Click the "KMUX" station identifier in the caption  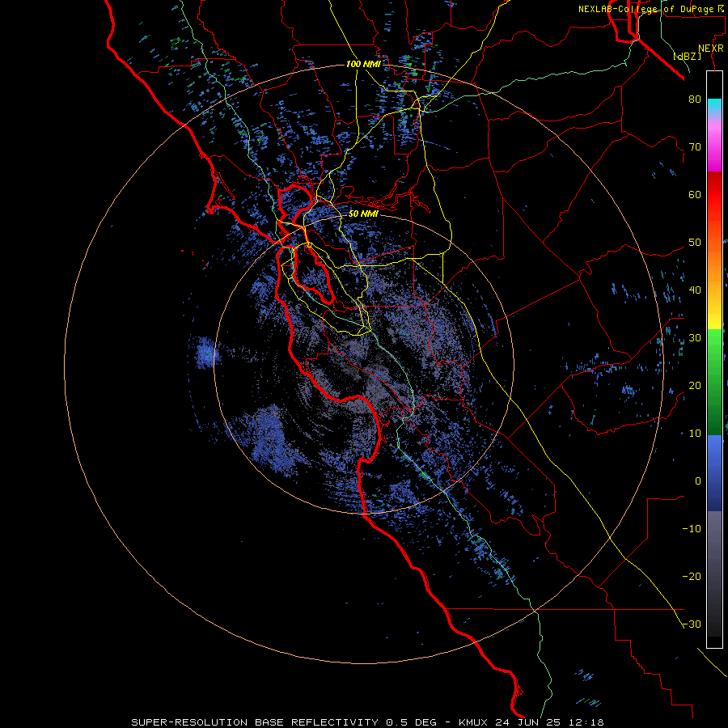click(x=472, y=722)
